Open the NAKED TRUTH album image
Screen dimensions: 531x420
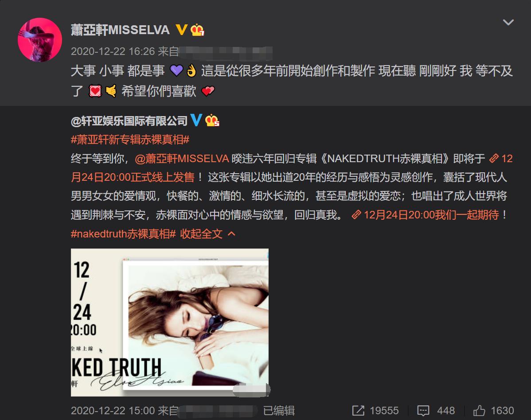(x=170, y=322)
